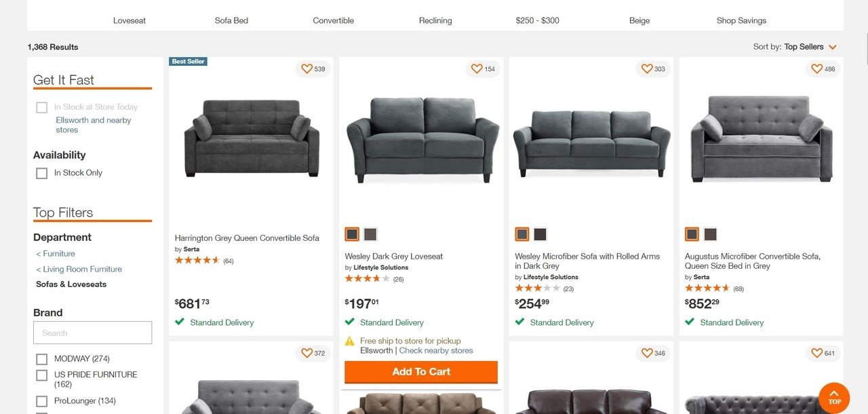The width and height of the screenshot is (868, 414).
Task: Click the heart icon showing 372 saves
Action: coord(307,354)
